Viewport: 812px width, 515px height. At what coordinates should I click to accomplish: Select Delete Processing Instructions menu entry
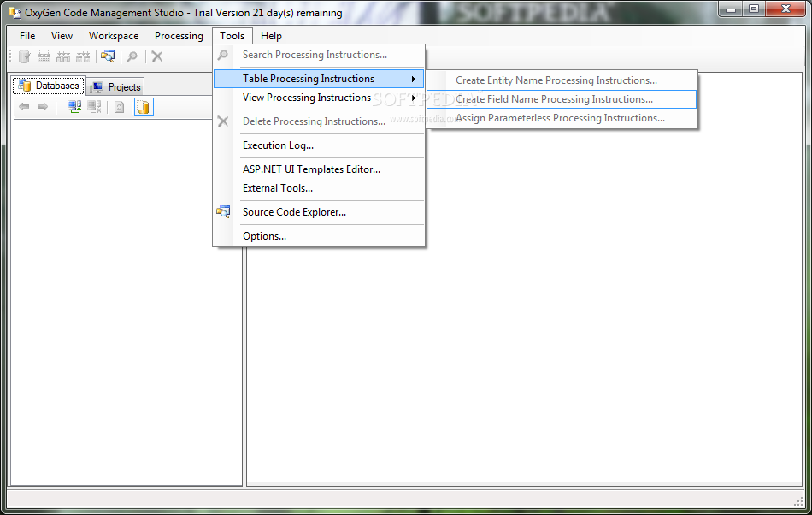point(319,121)
